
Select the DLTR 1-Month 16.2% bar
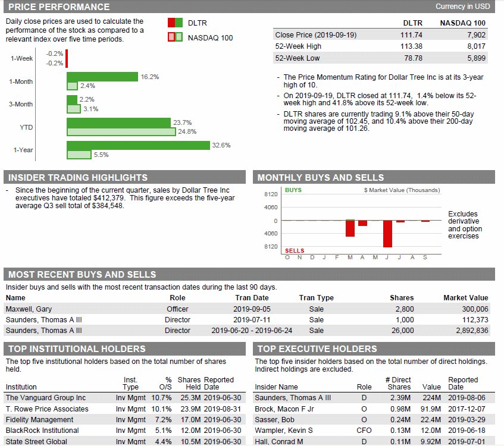coord(102,77)
